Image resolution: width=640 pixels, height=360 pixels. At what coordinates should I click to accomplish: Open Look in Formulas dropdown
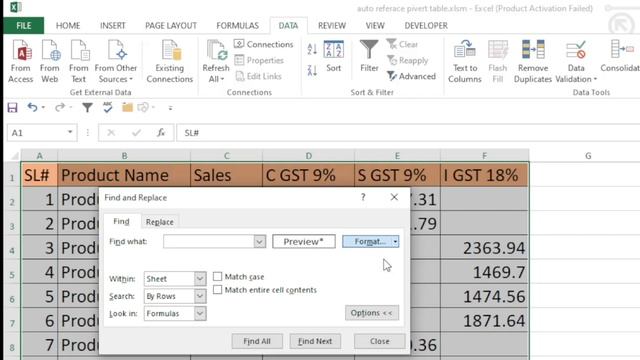tap(200, 313)
